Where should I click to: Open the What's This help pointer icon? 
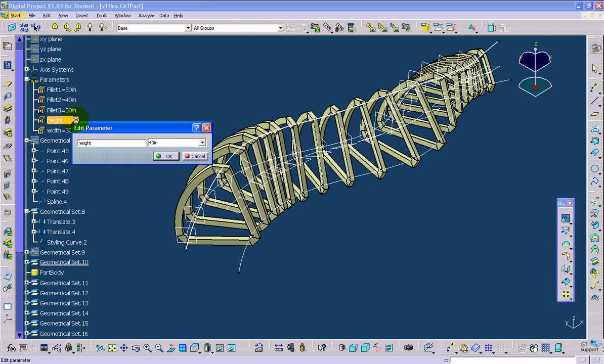322,348
